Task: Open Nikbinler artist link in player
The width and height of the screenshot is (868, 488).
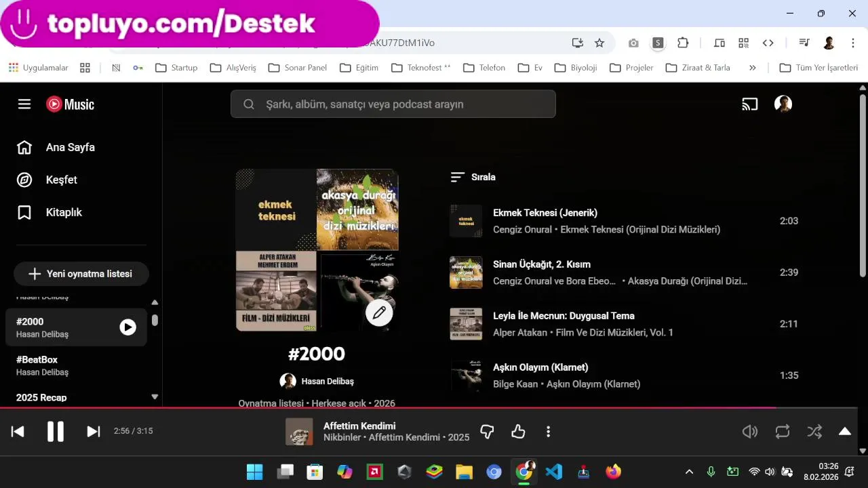Action: click(342, 437)
